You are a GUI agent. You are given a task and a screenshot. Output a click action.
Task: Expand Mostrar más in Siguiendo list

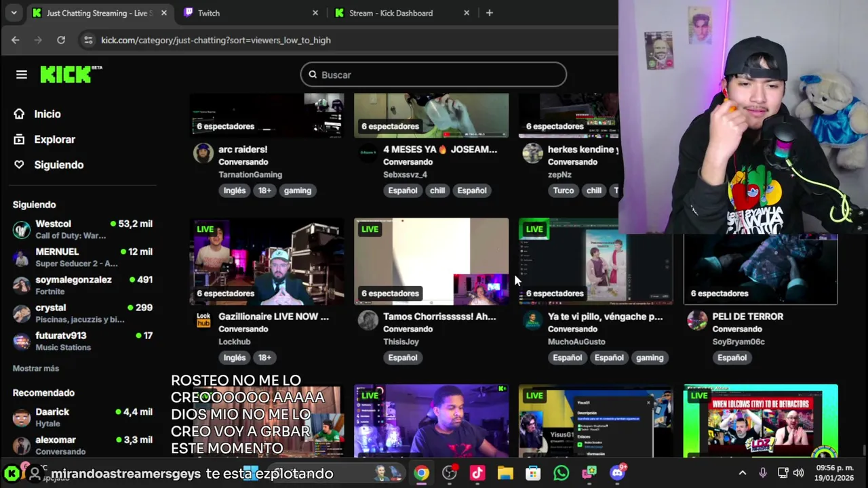pyautogui.click(x=36, y=368)
